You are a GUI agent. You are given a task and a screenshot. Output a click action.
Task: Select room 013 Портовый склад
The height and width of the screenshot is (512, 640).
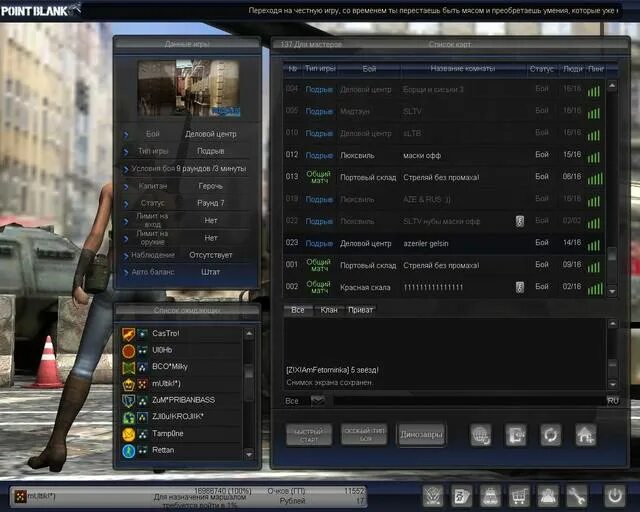pos(443,177)
